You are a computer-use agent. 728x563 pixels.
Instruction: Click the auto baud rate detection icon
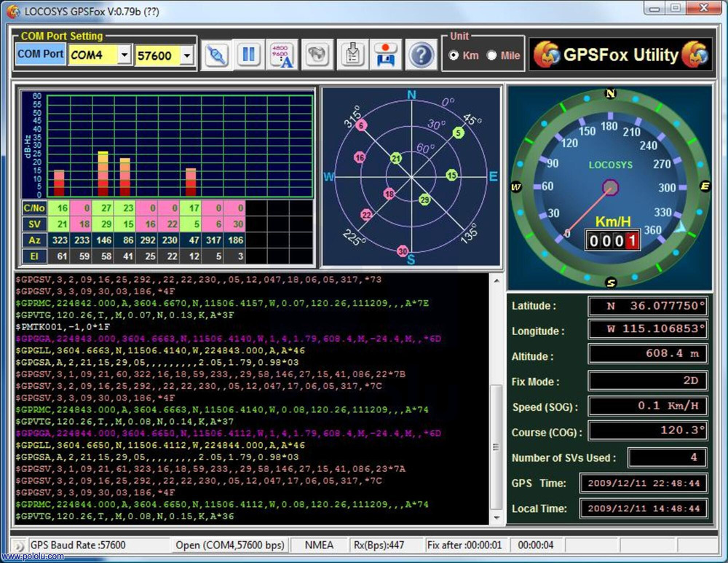coord(282,55)
